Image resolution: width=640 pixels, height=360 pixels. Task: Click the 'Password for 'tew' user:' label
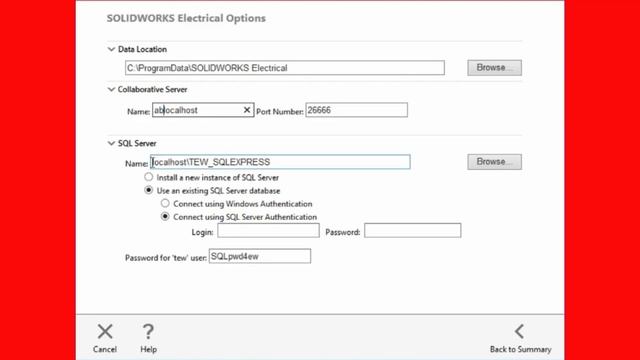coord(166,258)
